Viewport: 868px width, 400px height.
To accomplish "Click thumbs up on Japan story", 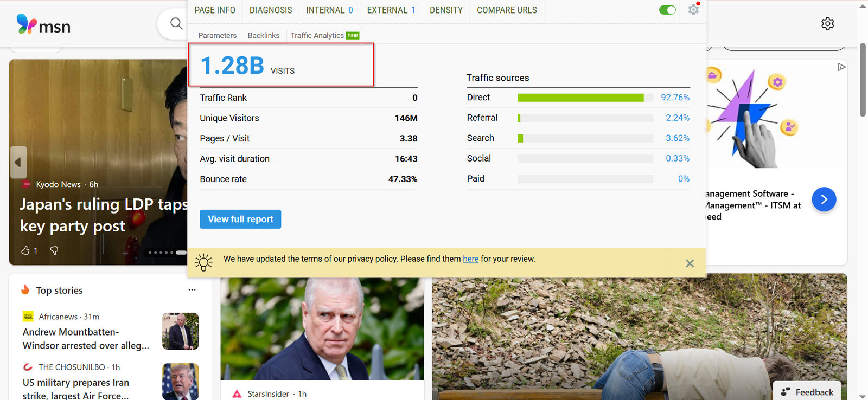I will 25,250.
